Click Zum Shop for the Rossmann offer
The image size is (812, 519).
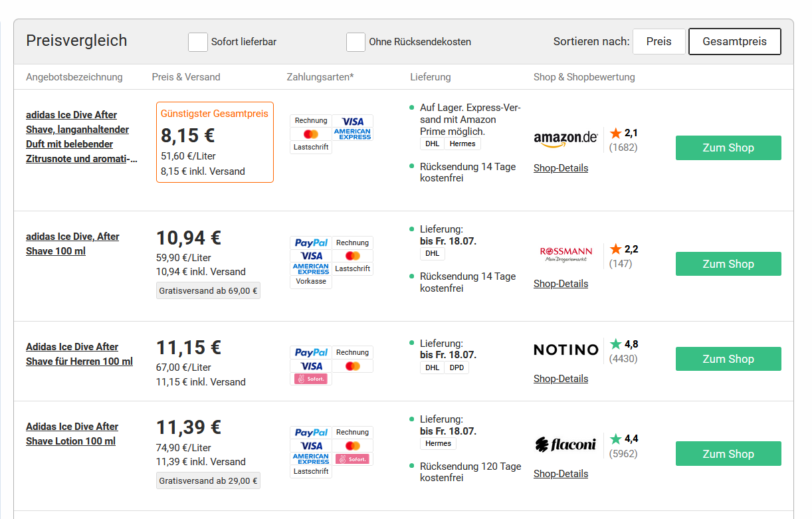click(x=728, y=264)
